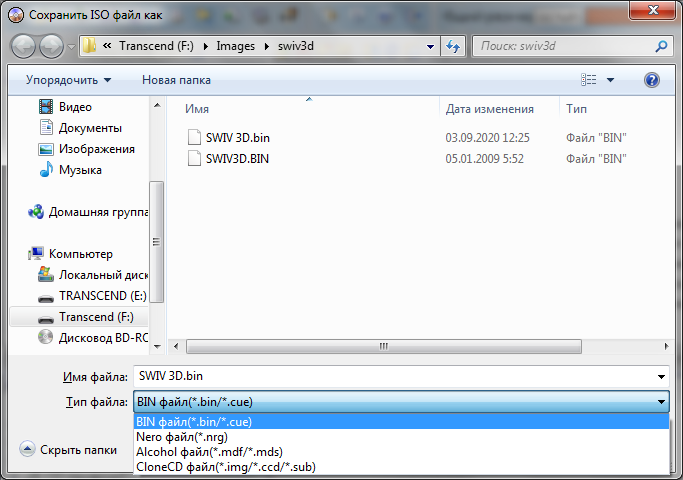This screenshot has width=683, height=480.
Task: Choose CloneCD файл(*.img/*.ccd/*.sub) from list
Action: coord(401,466)
